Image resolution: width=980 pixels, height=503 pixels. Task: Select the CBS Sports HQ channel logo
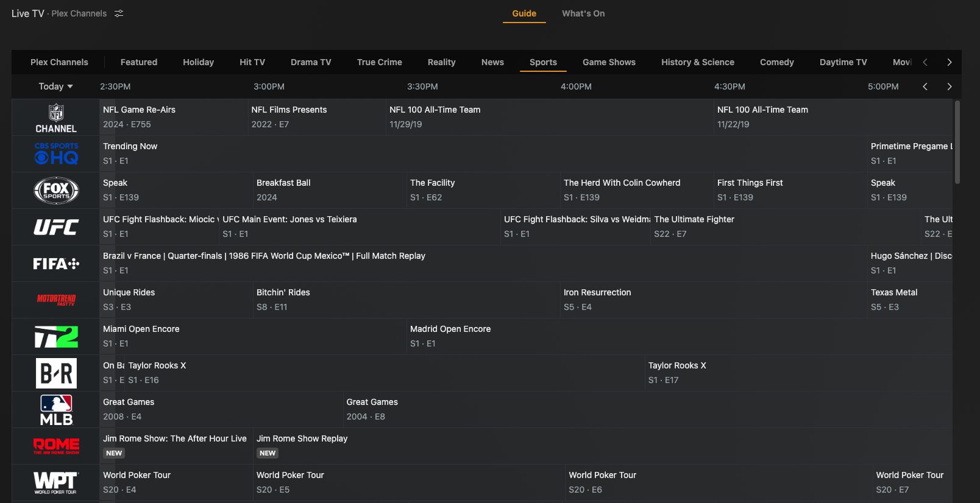coord(56,154)
